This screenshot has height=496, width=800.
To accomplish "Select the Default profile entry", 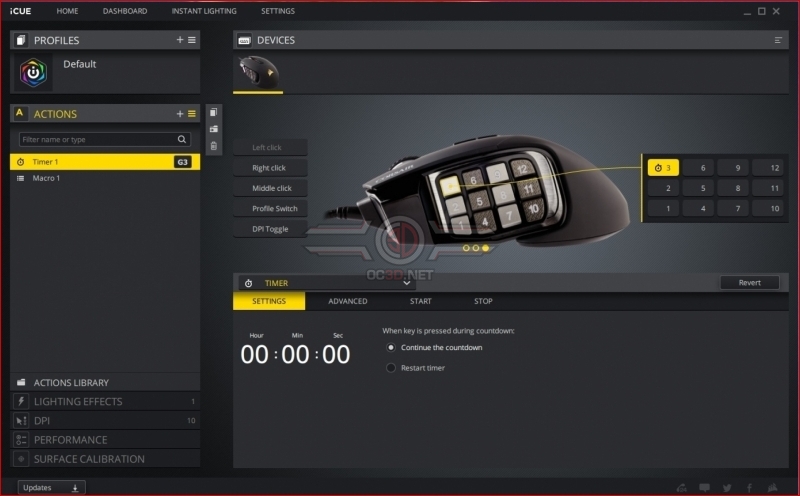I will (x=105, y=73).
